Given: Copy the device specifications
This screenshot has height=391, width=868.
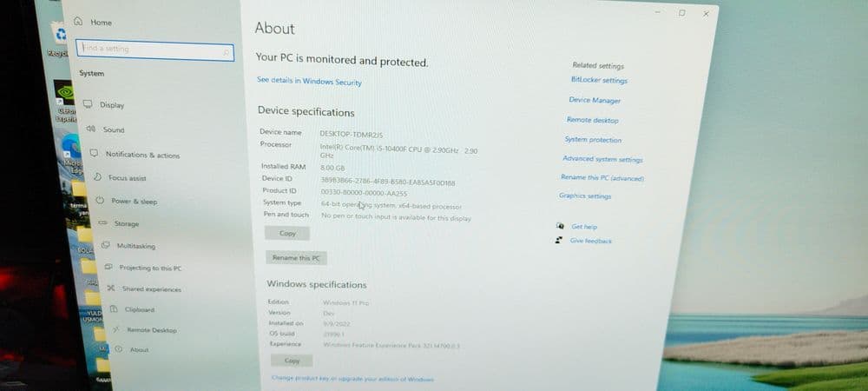Looking at the screenshot, I should click(x=286, y=233).
